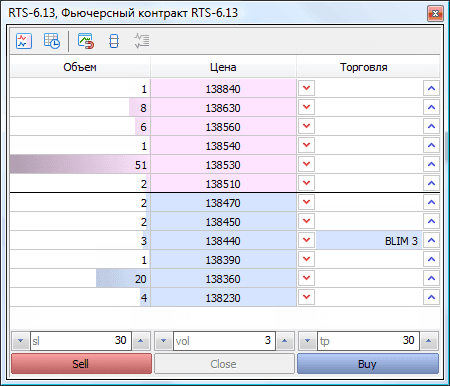Click price cell 138840
The image size is (450, 386).
point(223,89)
